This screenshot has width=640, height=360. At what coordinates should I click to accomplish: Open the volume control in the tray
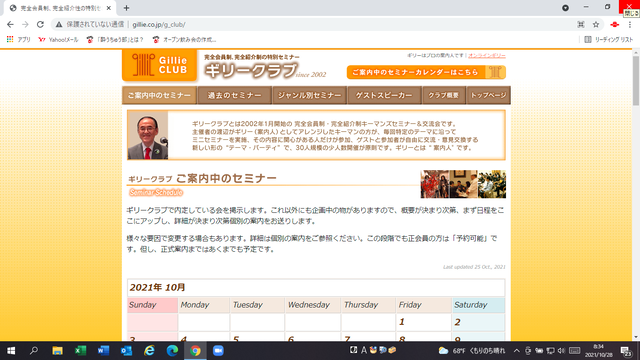(x=562, y=351)
